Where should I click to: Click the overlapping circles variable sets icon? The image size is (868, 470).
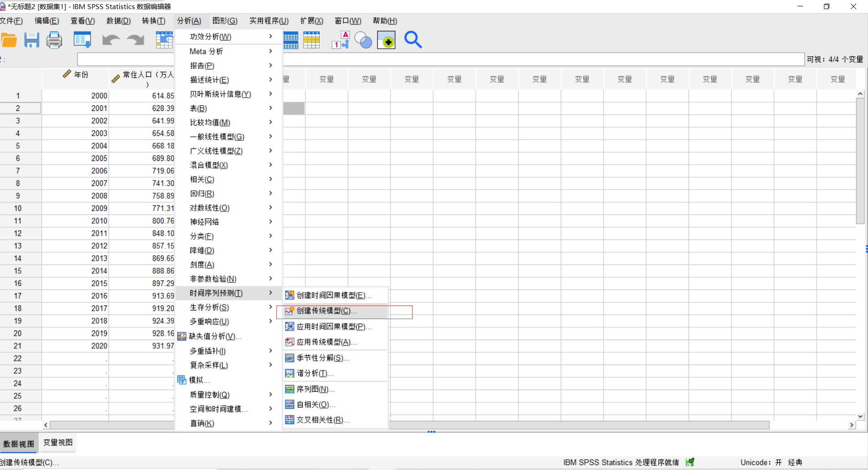click(x=363, y=40)
